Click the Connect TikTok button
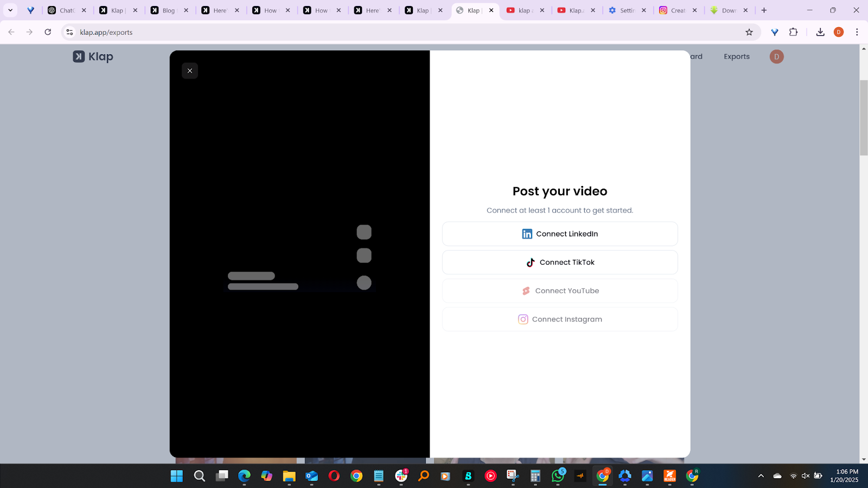This screenshot has width=868, height=488. pos(560,262)
